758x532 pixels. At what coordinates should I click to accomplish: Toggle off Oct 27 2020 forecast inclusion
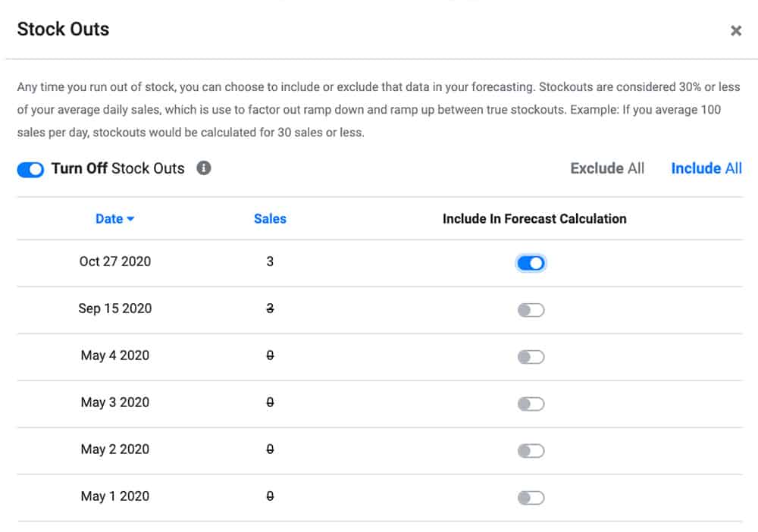[531, 262]
